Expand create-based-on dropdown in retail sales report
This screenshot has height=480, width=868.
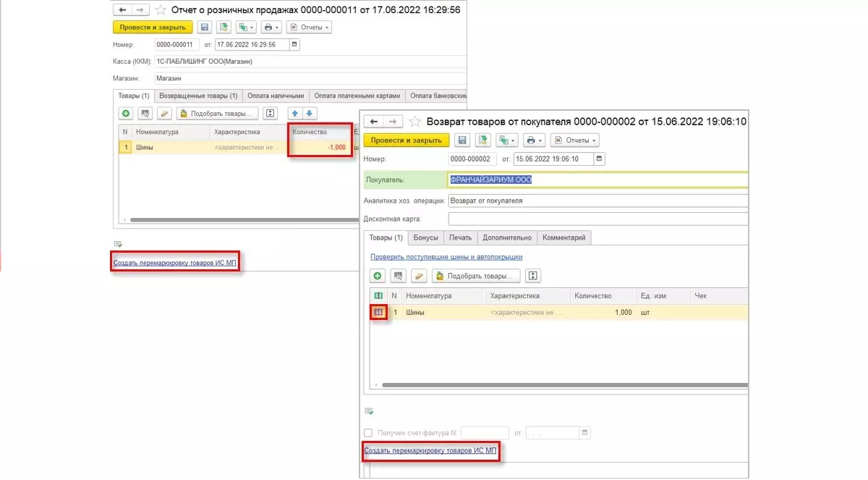coord(247,27)
